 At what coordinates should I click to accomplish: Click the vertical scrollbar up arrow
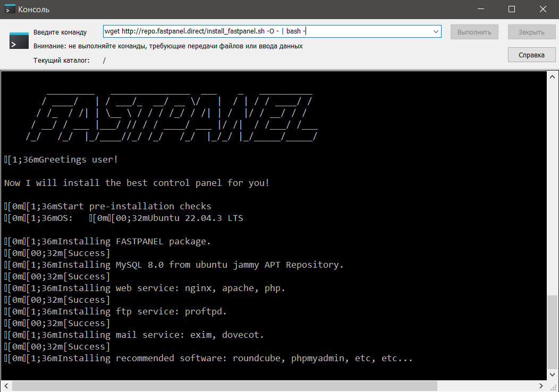point(552,76)
